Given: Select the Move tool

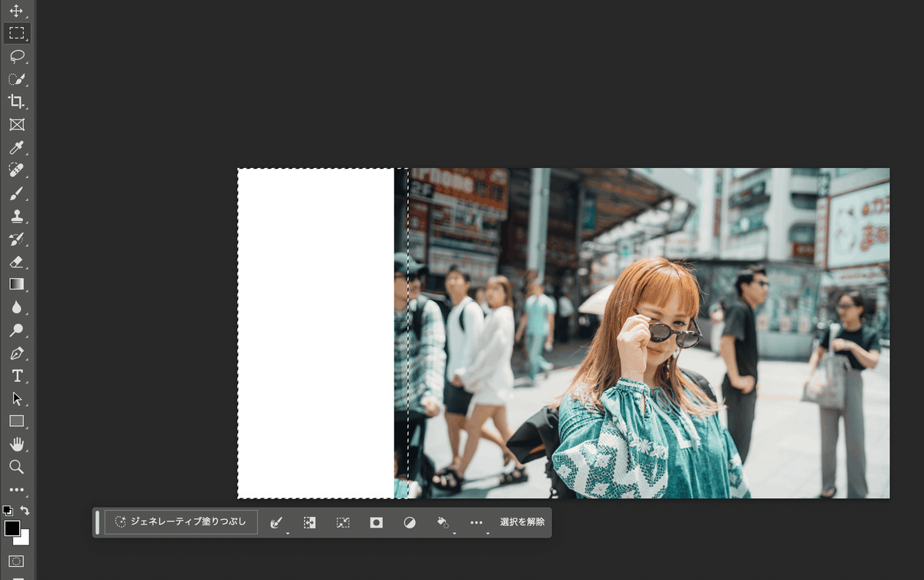Looking at the screenshot, I should tap(16, 11).
